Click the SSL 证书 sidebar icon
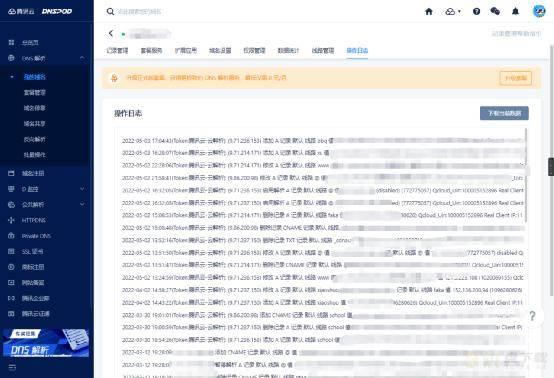554x378 pixels. tap(11, 251)
